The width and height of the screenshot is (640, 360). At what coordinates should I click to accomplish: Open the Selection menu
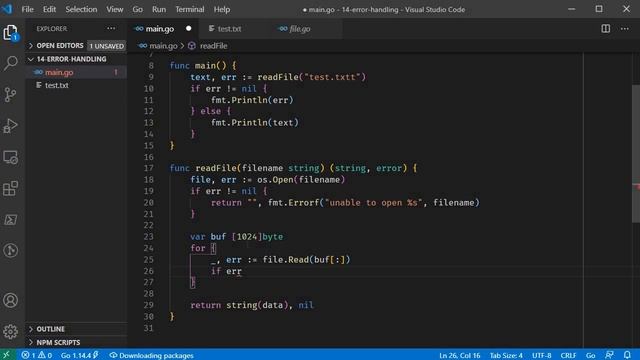click(81, 9)
